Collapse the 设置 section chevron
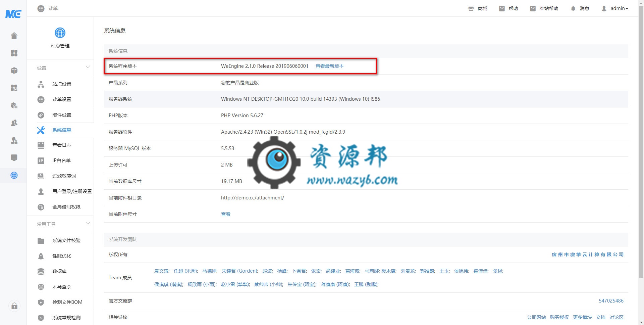Viewport: 644px width, 325px height. 88,67
